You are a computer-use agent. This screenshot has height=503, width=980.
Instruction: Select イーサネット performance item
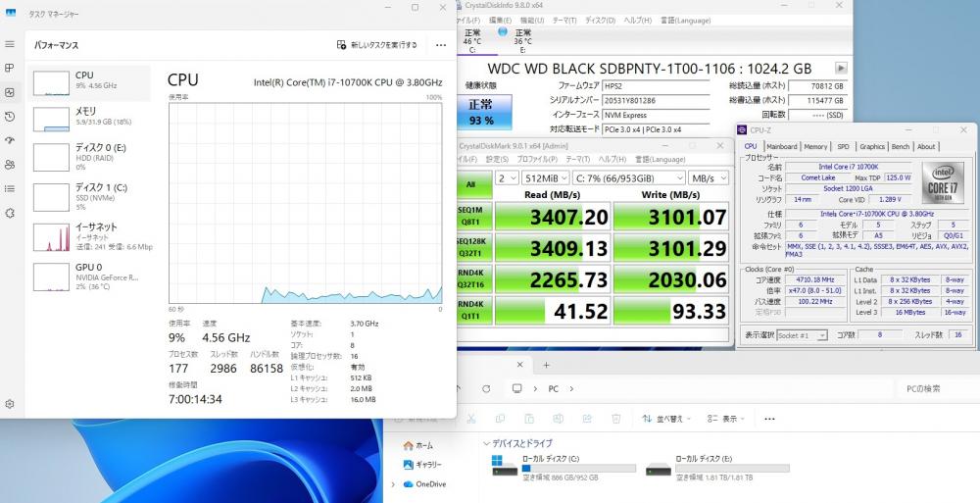91,236
